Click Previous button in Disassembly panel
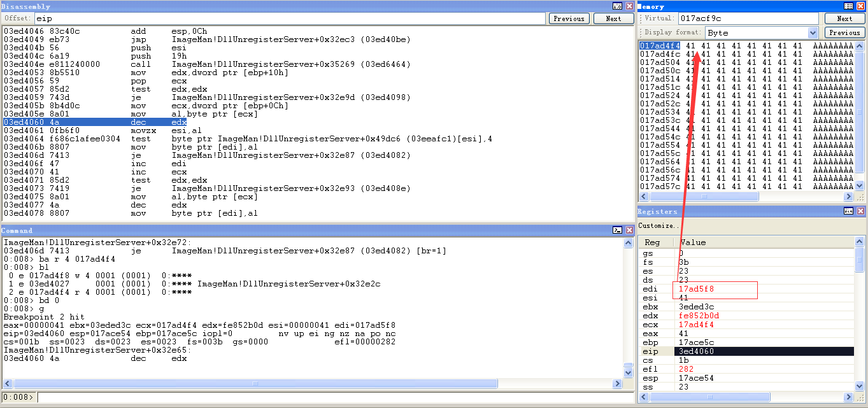The image size is (868, 408). tap(569, 18)
